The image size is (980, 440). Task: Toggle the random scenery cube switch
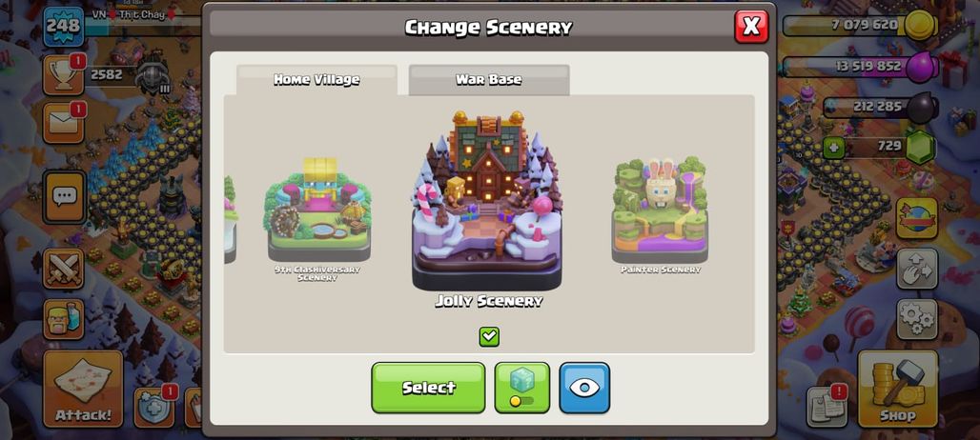click(x=521, y=388)
